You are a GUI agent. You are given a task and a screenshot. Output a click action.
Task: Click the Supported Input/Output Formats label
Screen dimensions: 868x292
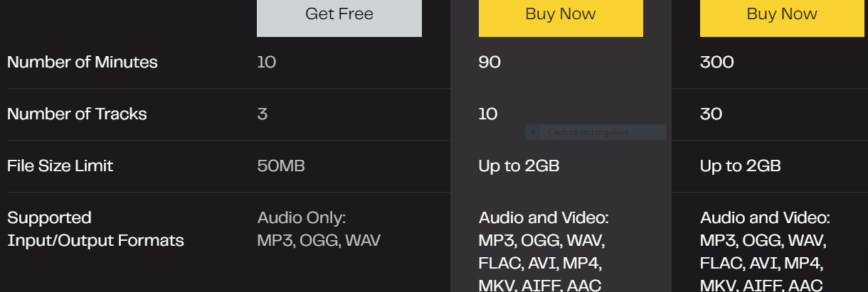(95, 229)
